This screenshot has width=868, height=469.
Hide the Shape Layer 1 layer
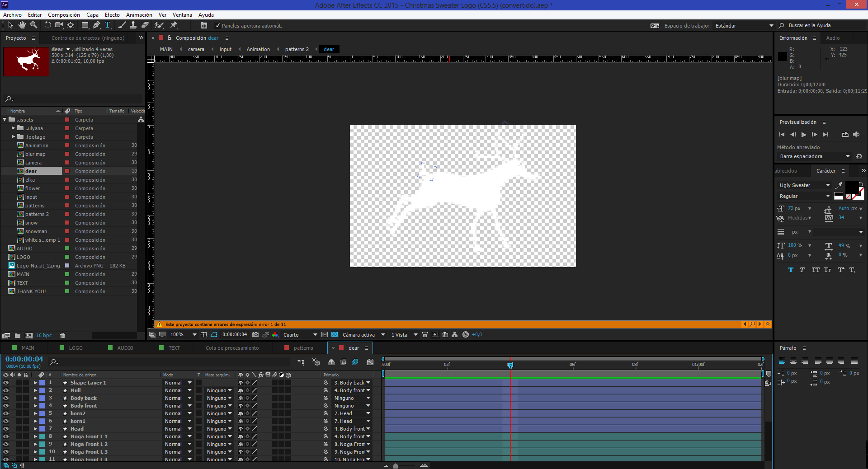coord(6,383)
